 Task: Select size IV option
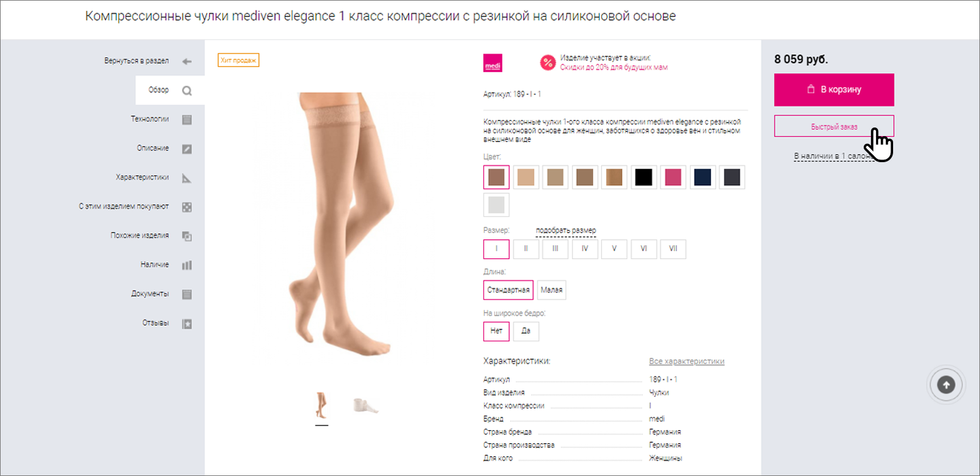(x=585, y=249)
